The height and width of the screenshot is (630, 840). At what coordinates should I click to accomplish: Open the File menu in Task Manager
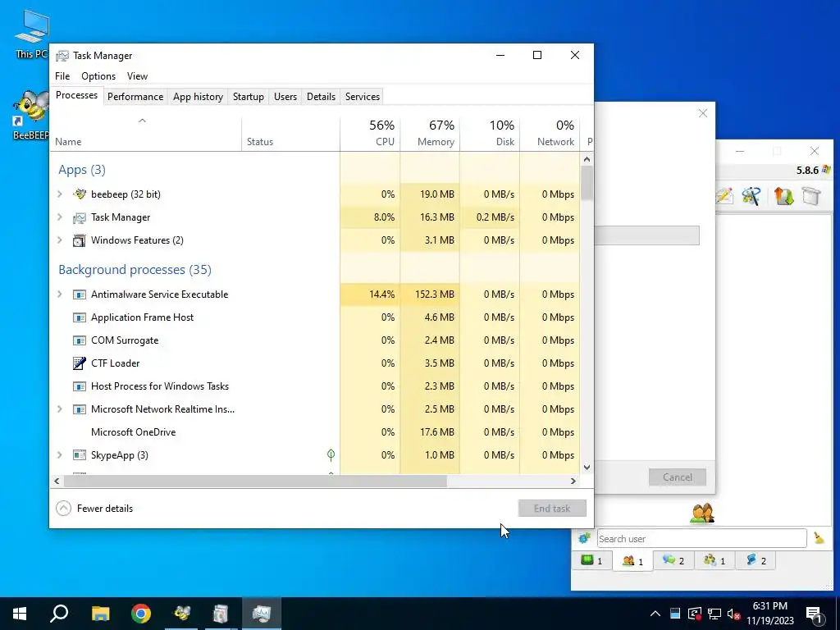[x=62, y=76]
